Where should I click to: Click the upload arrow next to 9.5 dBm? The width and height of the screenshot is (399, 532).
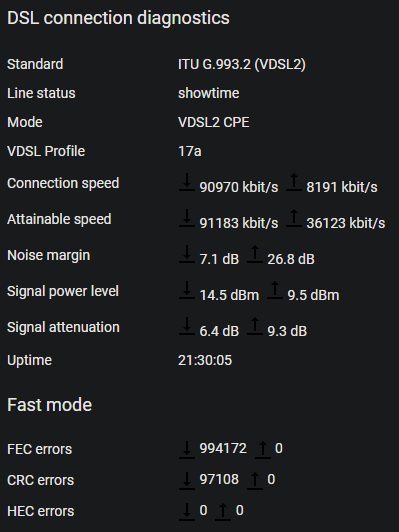(275, 290)
